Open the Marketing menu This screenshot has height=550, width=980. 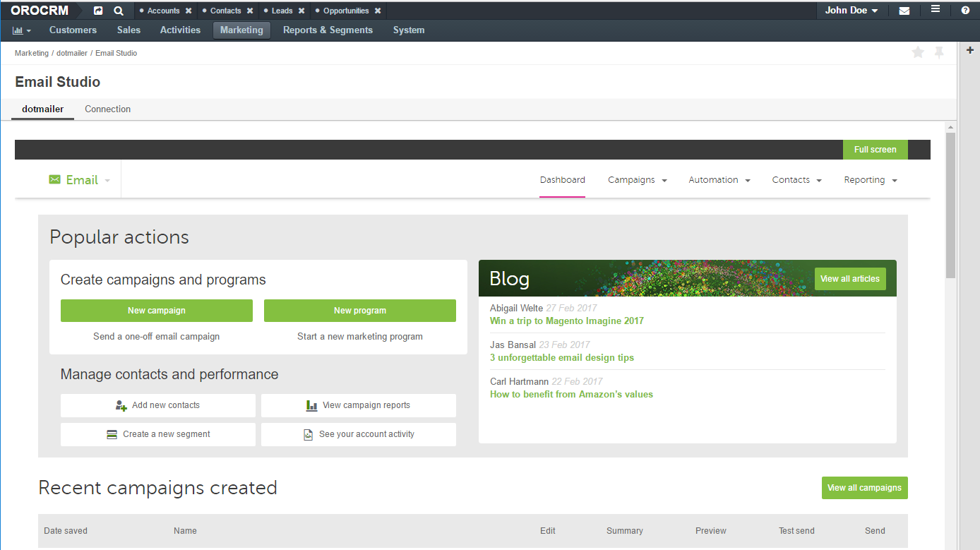click(241, 30)
